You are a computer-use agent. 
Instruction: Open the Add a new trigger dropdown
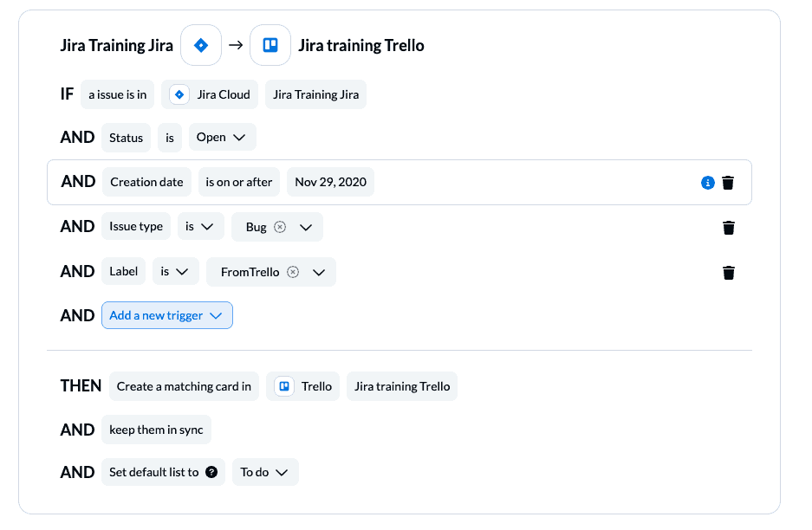[x=166, y=315]
